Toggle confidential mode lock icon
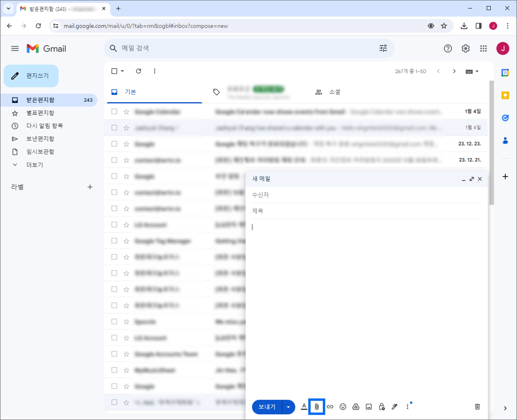 (382, 407)
